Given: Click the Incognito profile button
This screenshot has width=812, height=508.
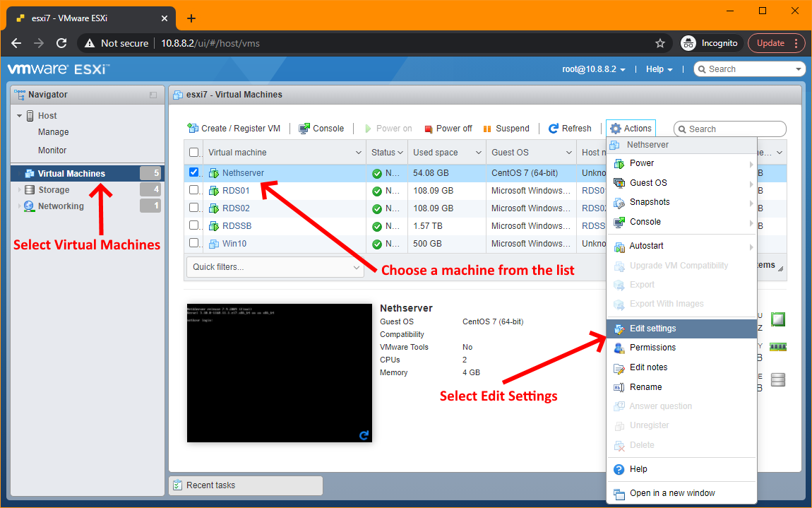Looking at the screenshot, I should click(x=712, y=43).
